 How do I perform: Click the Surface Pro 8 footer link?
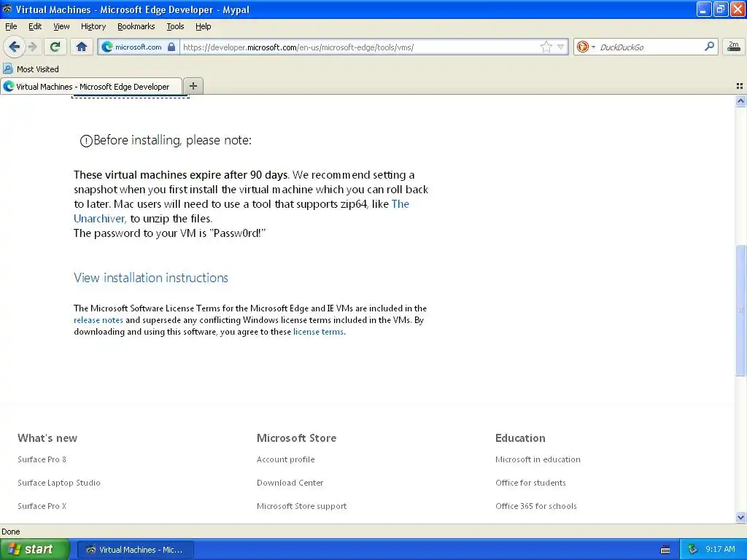click(42, 459)
